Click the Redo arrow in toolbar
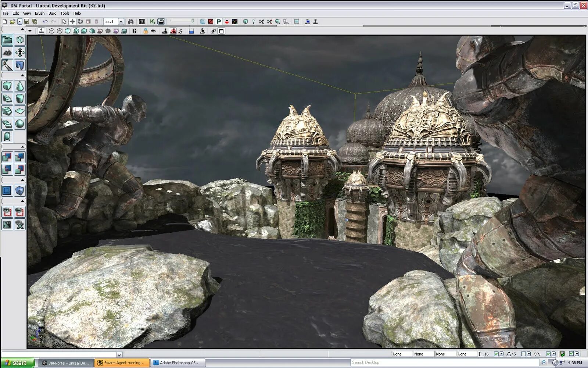This screenshot has height=368, width=588. point(53,22)
